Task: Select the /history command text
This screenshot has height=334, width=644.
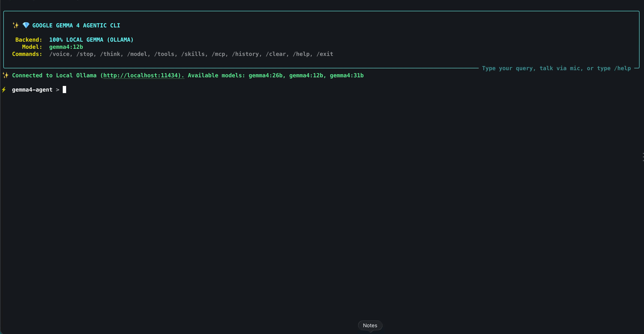Action: [245, 54]
